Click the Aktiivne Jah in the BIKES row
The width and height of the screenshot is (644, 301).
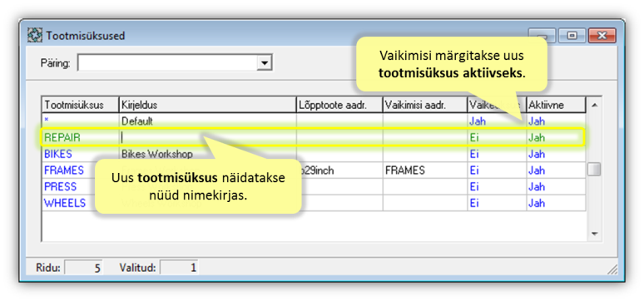pyautogui.click(x=556, y=154)
